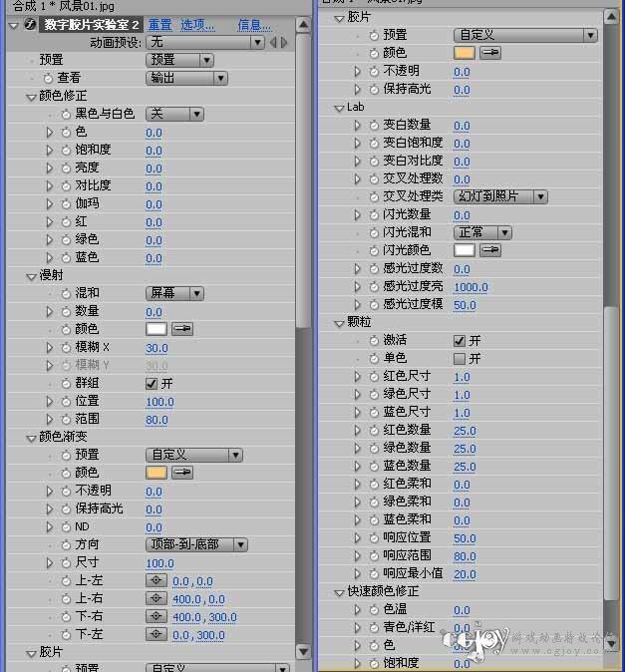Enable the stopwatch for 红色尺寸
The width and height of the screenshot is (625, 672).
374,378
